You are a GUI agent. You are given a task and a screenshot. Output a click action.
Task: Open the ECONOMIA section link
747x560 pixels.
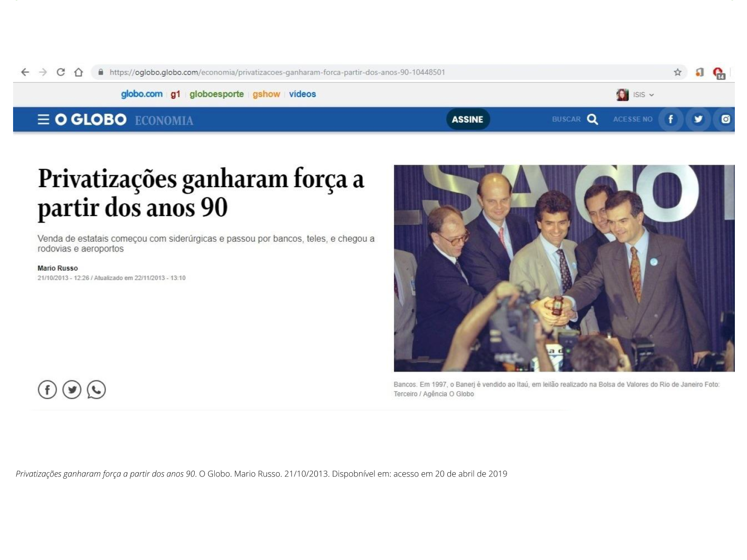[x=164, y=121]
